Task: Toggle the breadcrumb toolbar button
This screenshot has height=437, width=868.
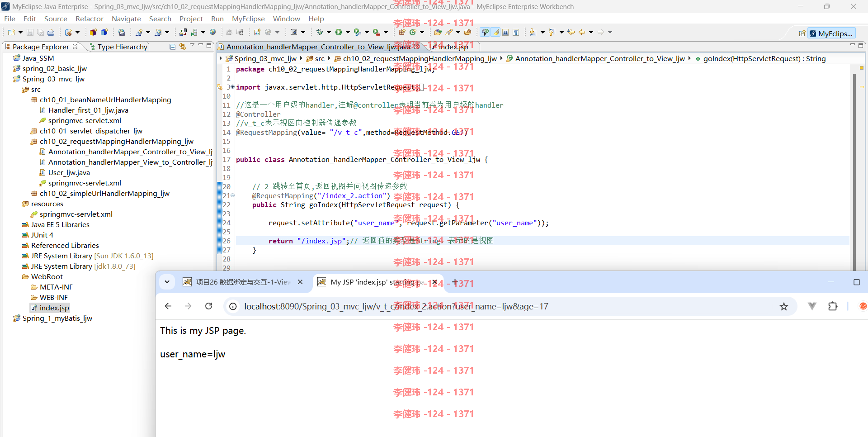Action: pos(485,32)
